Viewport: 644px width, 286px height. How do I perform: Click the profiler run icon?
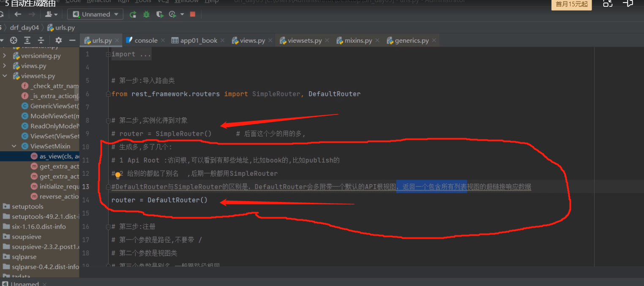[172, 14]
